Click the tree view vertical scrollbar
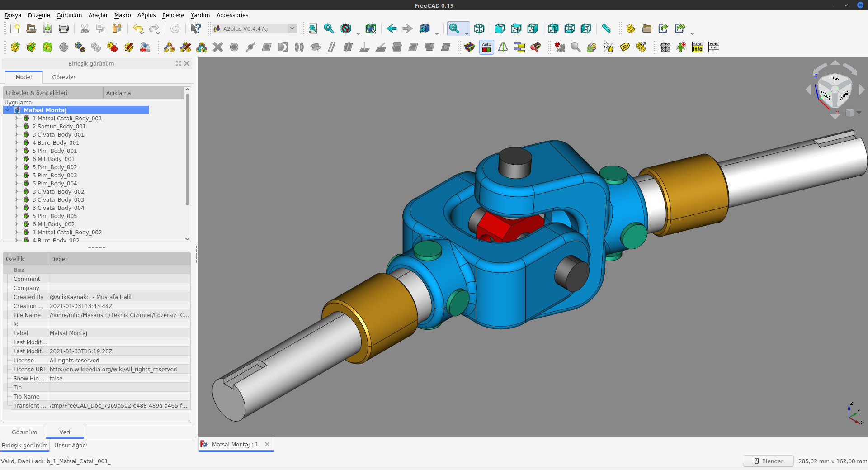Viewport: 868px width, 470px height. click(188, 149)
